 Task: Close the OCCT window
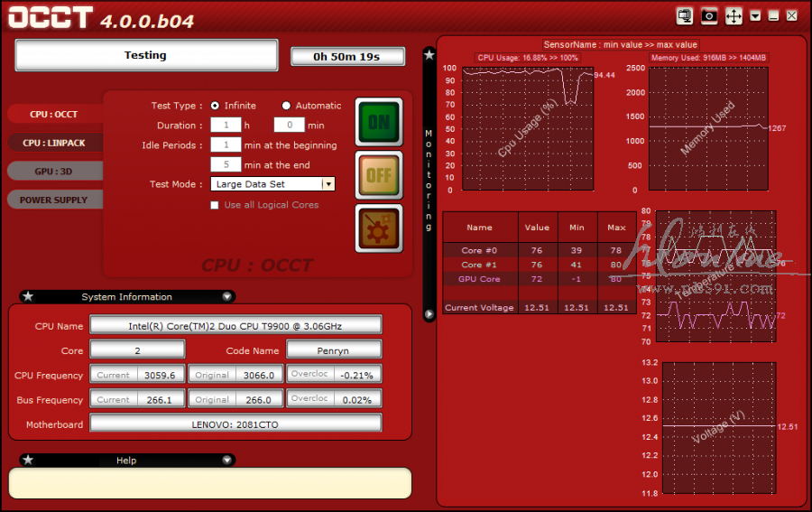(792, 16)
